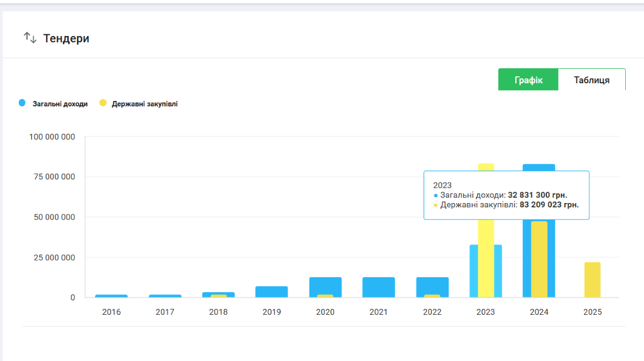The image size is (644, 361).
Task: Click the blue Загальні доходи legend dot
Action: (22, 103)
